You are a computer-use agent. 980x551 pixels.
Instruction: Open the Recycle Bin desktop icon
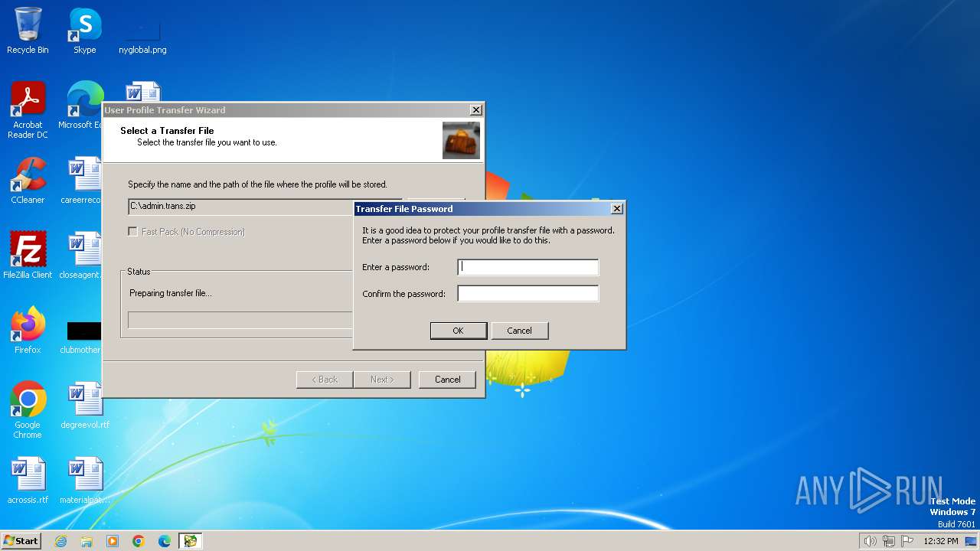point(28,31)
